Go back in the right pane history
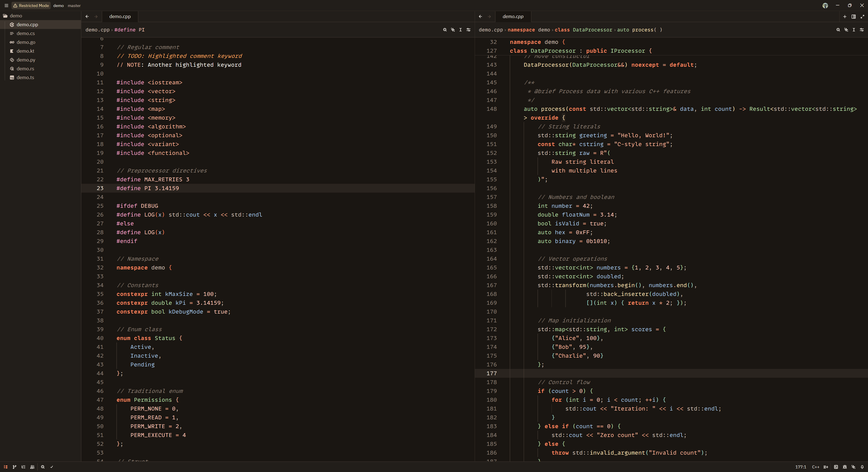Screen dimensions: 868x472 point(481,17)
